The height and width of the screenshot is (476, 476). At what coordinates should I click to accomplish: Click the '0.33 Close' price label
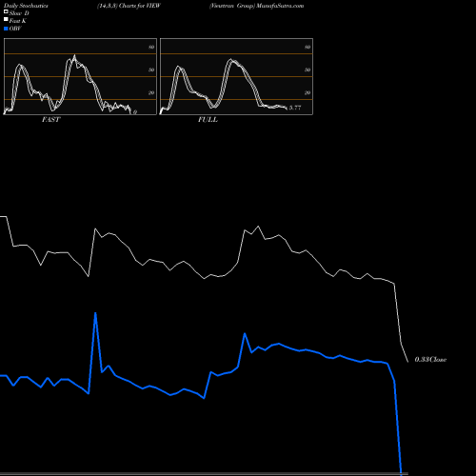(430, 360)
